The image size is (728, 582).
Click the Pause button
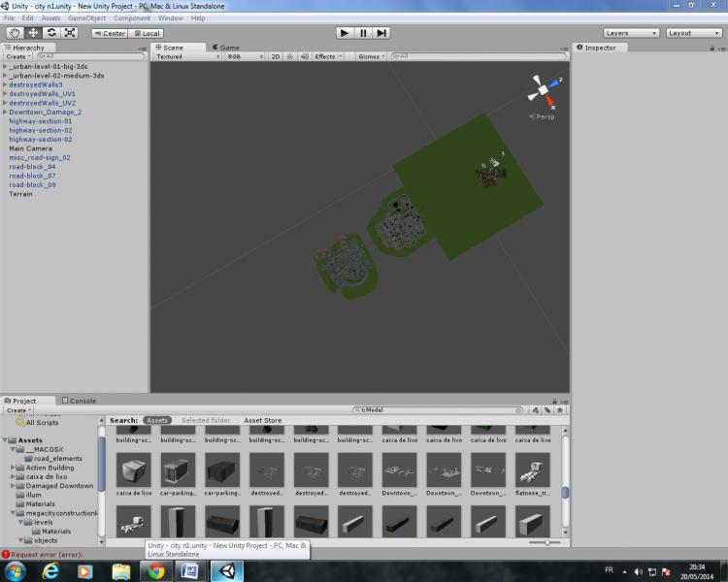point(363,33)
